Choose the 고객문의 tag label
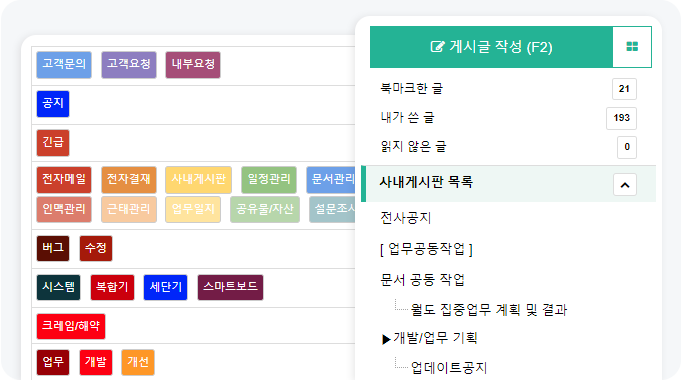Screen dimensions: 681x380 tap(64, 65)
